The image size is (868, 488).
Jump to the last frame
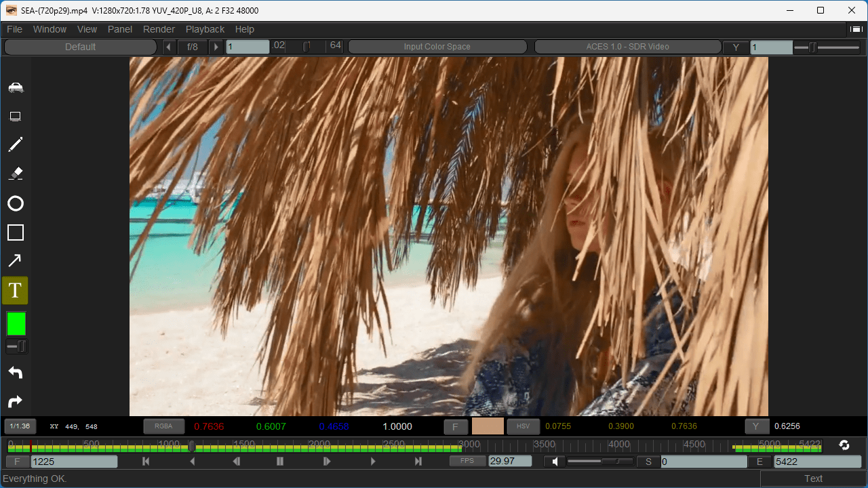418,462
